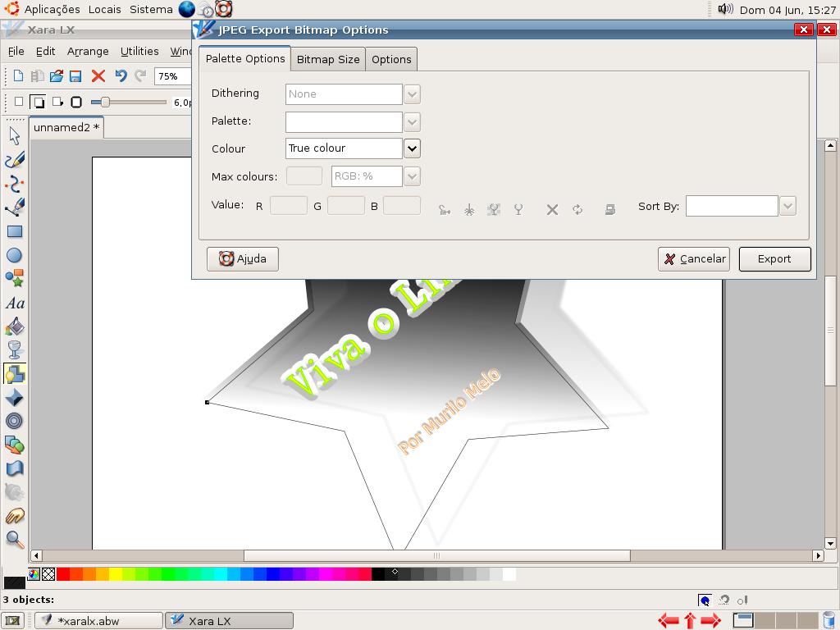Image resolution: width=840 pixels, height=630 pixels.
Task: Click the Export button
Action: coord(774,258)
